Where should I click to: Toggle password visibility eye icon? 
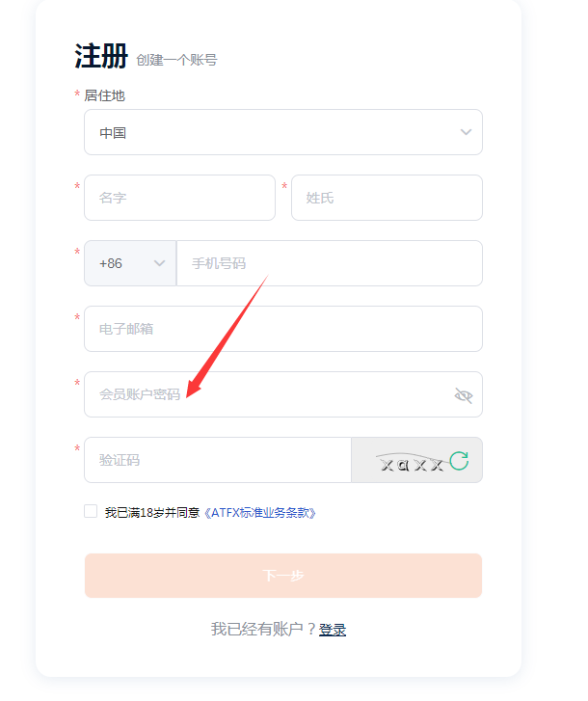tap(464, 395)
